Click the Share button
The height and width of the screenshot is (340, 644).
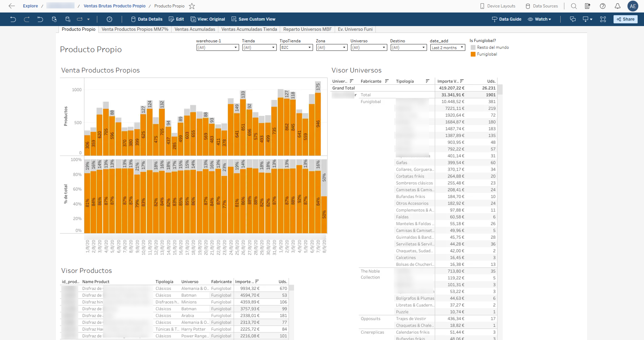(625, 19)
